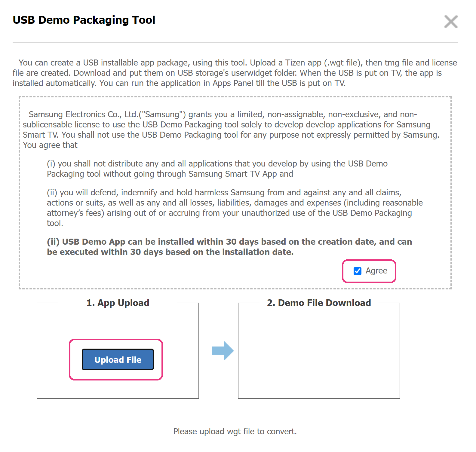The height and width of the screenshot is (452, 476).
Task: Close the USB Demo Packaging Tool dialog
Action: tap(451, 22)
